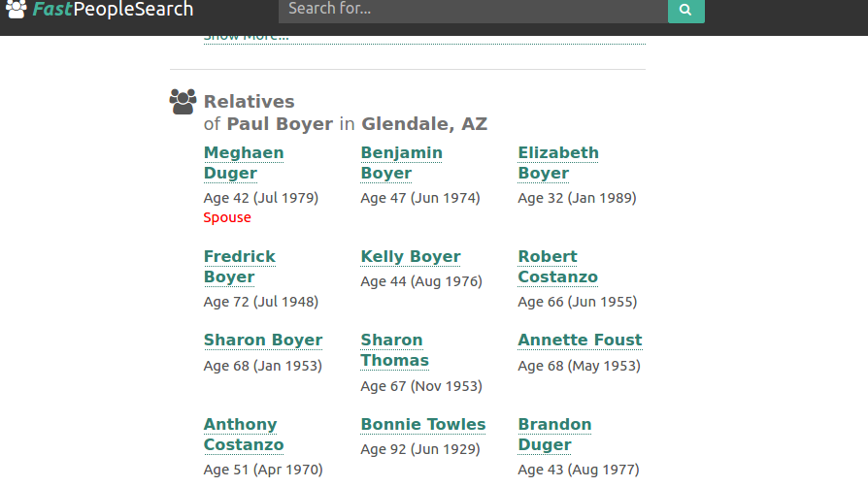The height and width of the screenshot is (487, 868).
Task: Click 'Age 51 (Apr 1970)' text
Action: click(263, 470)
